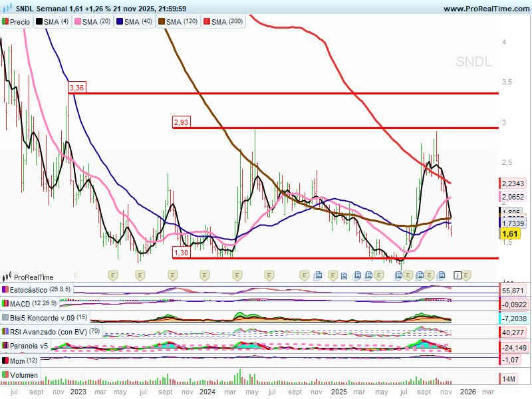Screen dimensions: 532x399
Task: Open the Paranoia v5 indicator label
Action: click(27, 346)
